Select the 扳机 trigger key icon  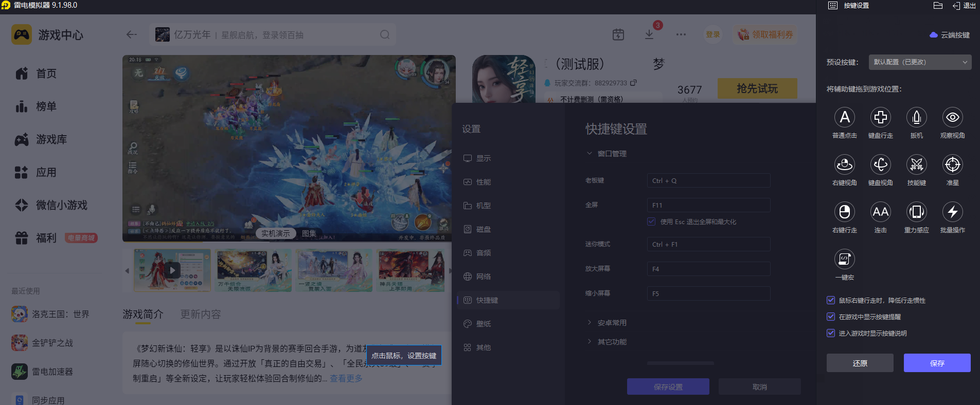916,117
